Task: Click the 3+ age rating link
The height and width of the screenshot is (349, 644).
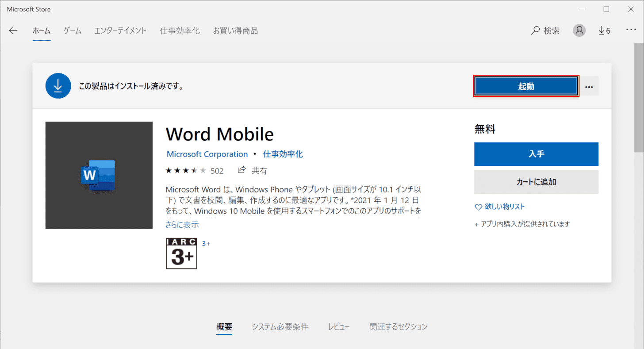Action: coord(206,243)
